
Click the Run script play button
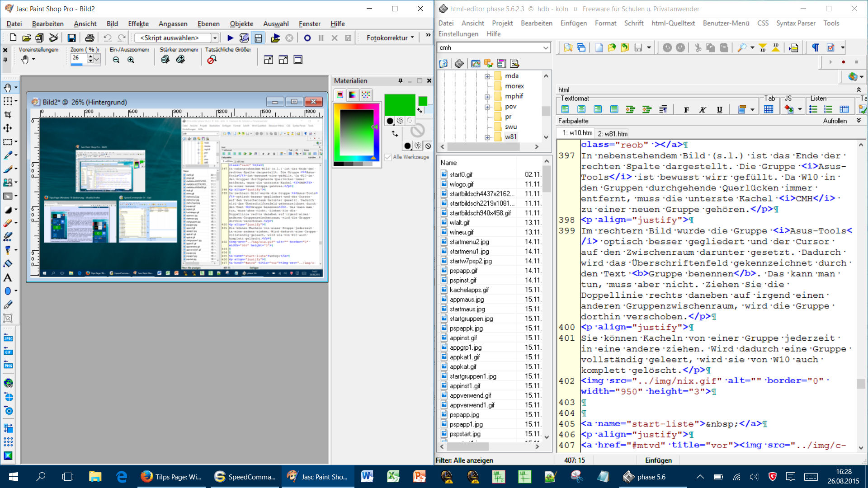230,38
